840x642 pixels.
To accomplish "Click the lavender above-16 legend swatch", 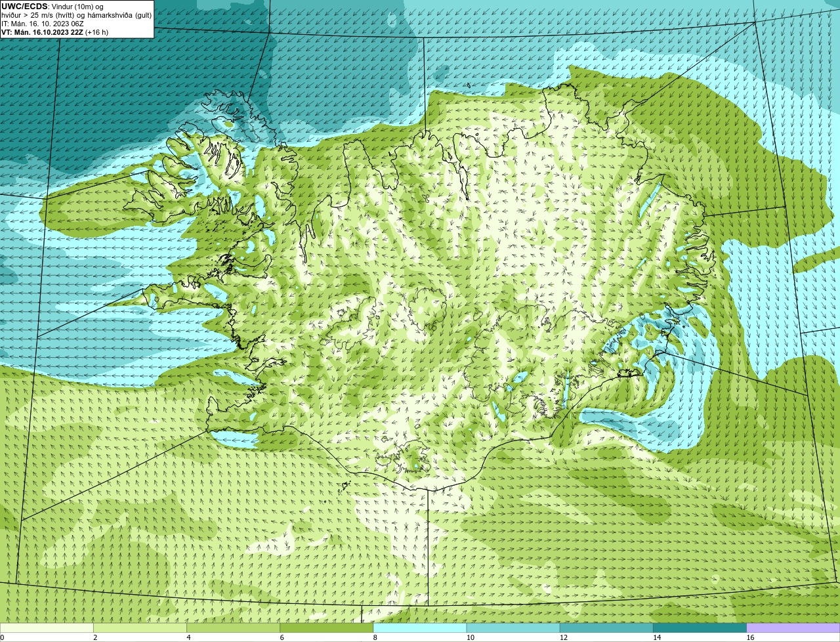I will (793, 628).
